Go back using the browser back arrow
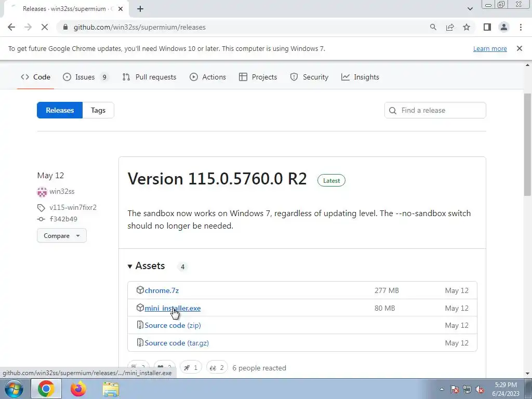Viewport: 532px width, 399px height. [11, 27]
